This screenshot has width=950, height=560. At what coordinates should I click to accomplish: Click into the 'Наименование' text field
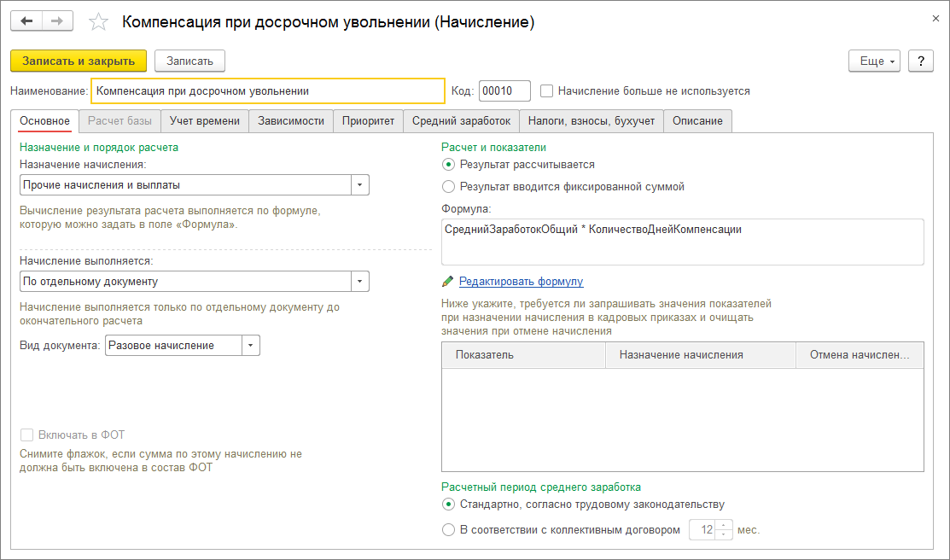click(267, 90)
